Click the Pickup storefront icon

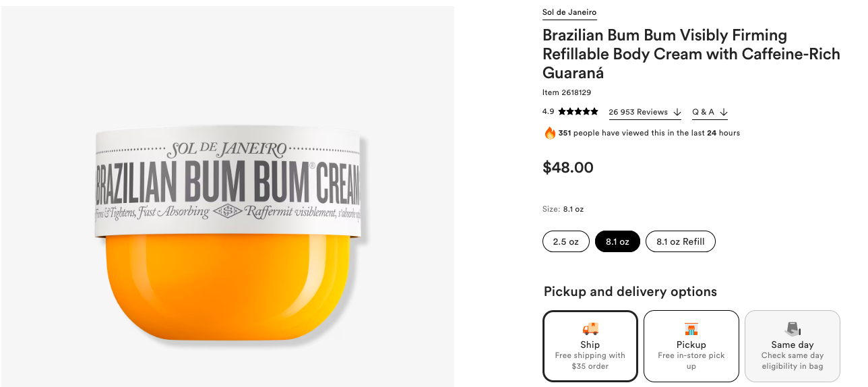point(691,329)
